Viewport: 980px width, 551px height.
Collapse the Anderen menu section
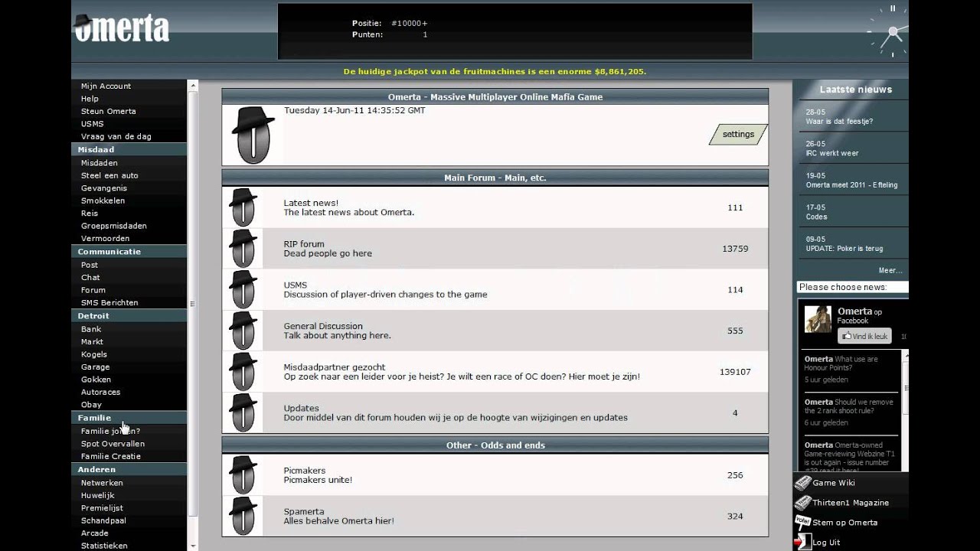[x=129, y=470]
